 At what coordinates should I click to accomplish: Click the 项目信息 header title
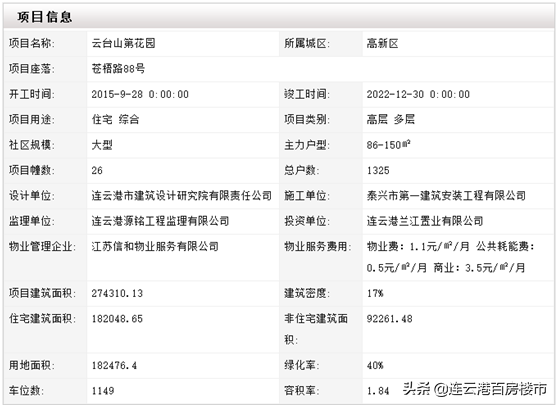point(45,17)
